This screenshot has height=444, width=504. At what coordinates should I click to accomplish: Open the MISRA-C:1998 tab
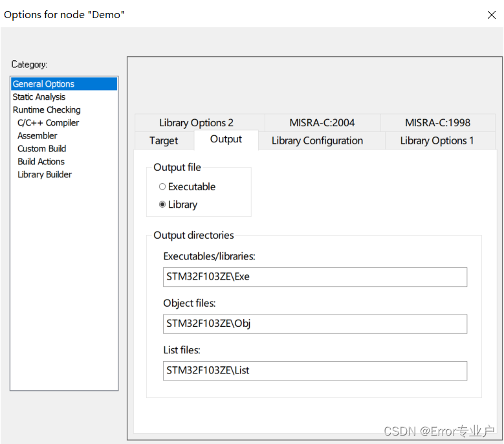[437, 123]
